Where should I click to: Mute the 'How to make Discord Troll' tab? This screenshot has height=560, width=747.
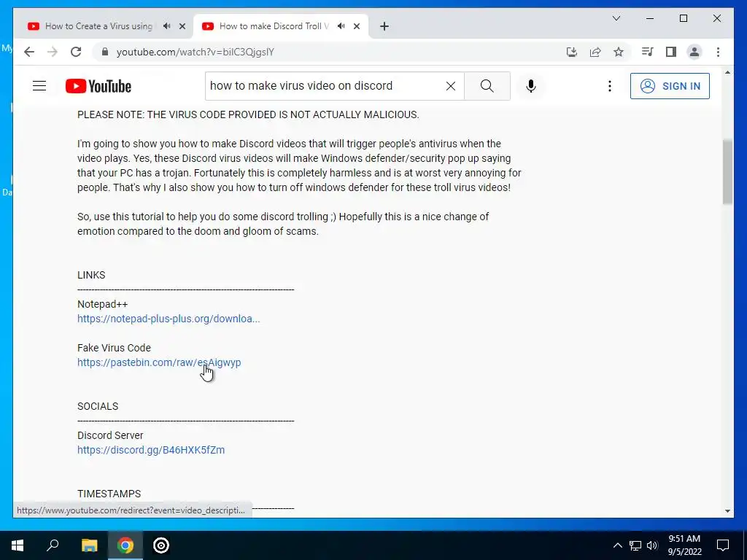pyautogui.click(x=341, y=26)
